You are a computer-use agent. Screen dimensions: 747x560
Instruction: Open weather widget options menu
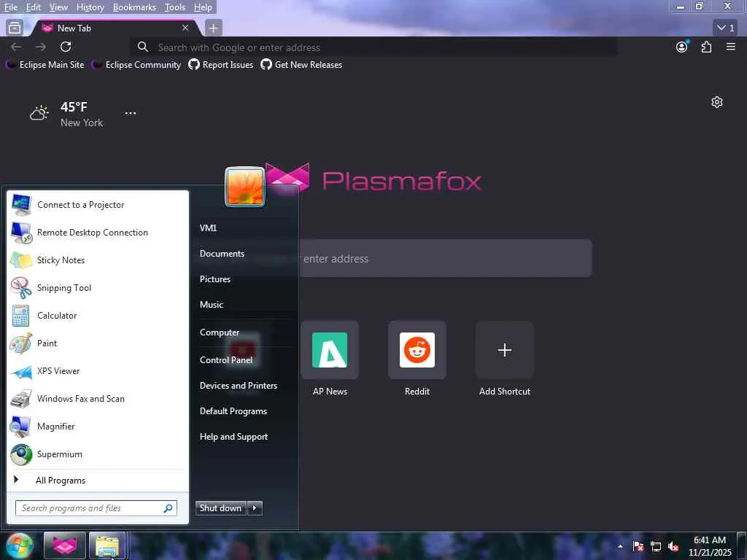(131, 113)
